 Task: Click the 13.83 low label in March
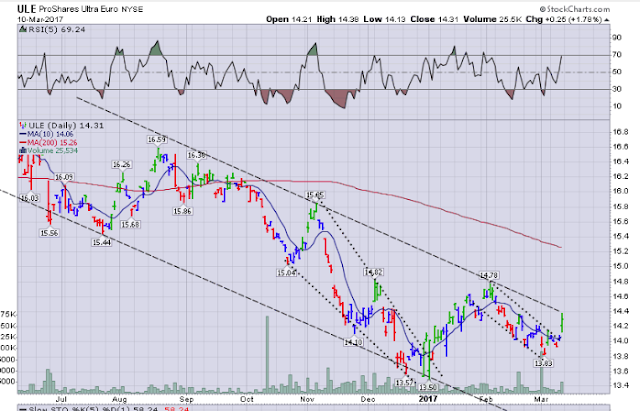[x=544, y=363]
